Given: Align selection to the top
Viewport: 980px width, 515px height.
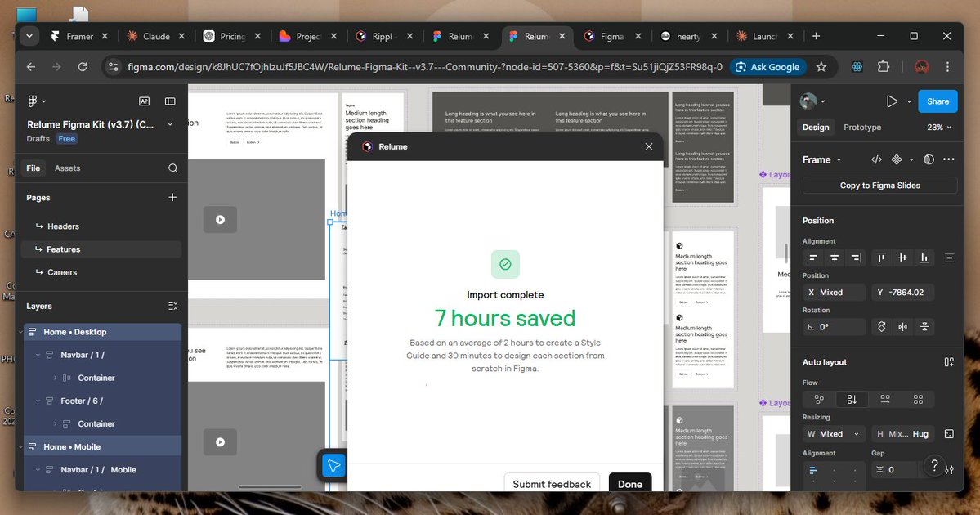Looking at the screenshot, I should 880,257.
